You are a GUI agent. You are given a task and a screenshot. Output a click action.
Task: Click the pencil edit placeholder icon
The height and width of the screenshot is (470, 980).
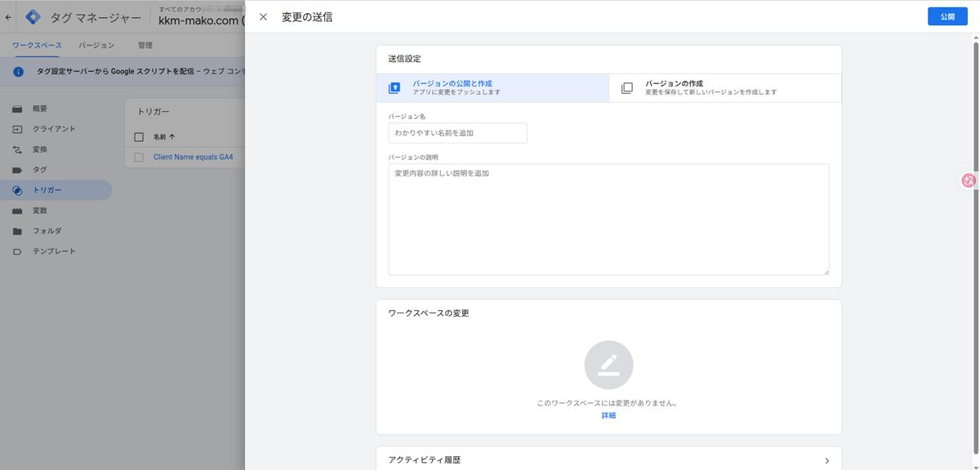608,365
